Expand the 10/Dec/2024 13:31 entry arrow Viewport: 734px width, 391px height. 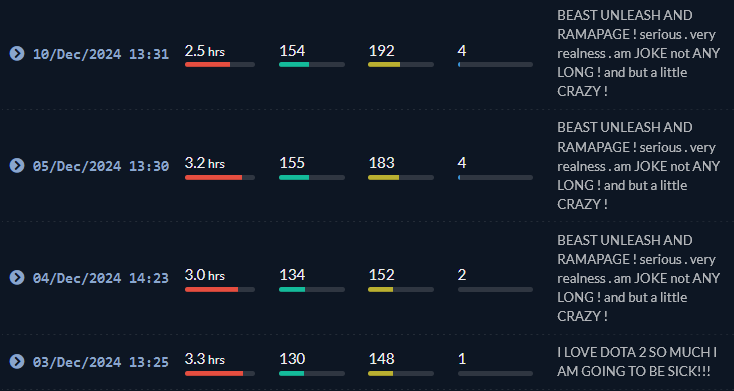(x=17, y=53)
